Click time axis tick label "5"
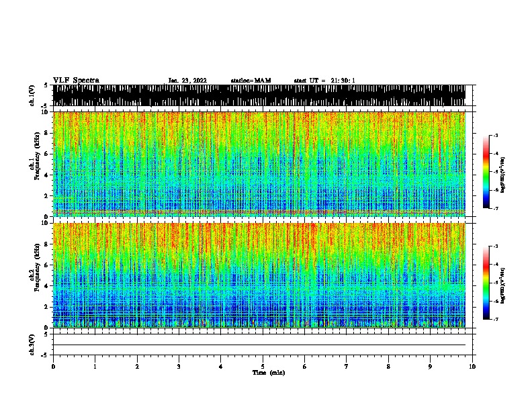 coord(263,367)
